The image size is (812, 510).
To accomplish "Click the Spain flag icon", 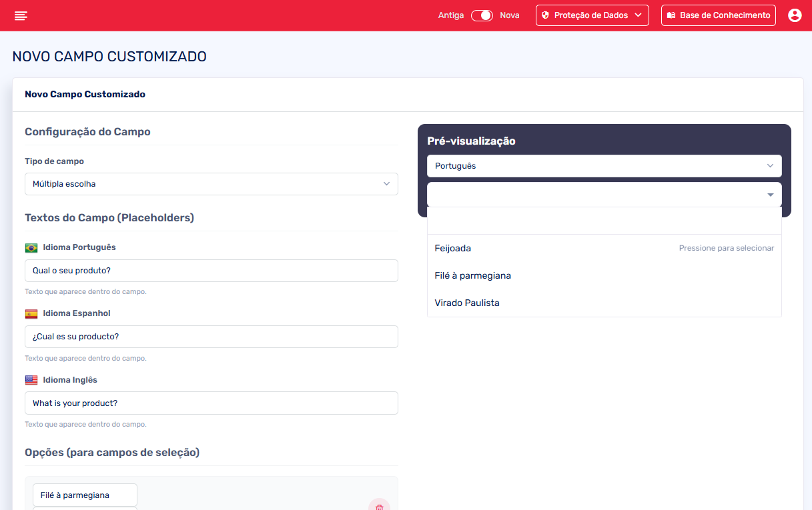I will click(31, 314).
